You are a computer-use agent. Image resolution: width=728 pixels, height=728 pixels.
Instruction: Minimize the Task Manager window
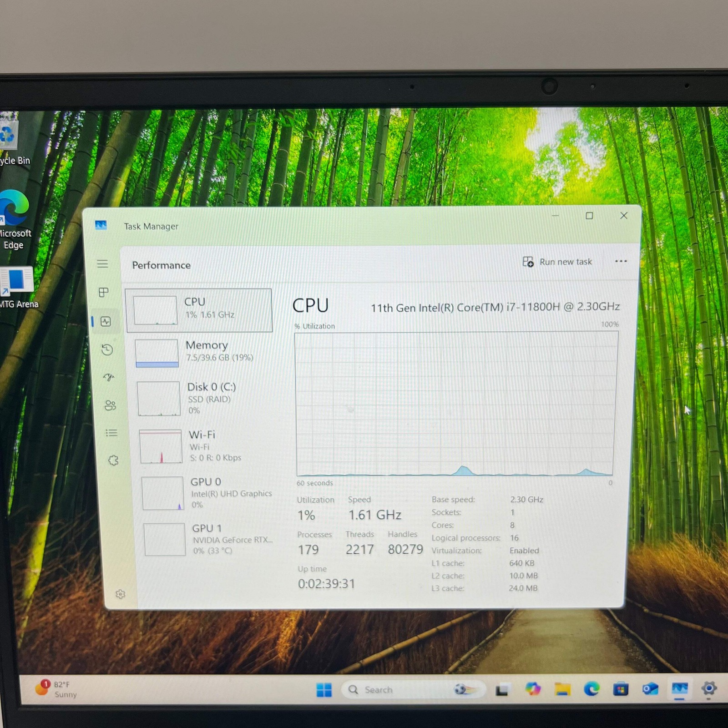pyautogui.click(x=555, y=216)
